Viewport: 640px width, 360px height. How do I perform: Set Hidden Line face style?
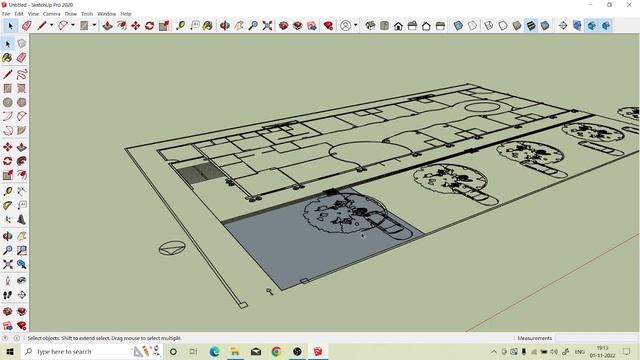pyautogui.click(x=503, y=26)
